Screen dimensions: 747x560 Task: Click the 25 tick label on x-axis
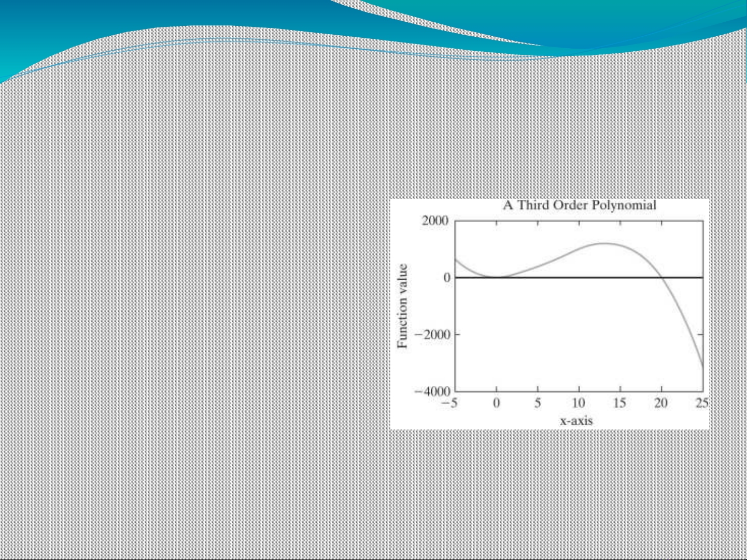pos(701,403)
